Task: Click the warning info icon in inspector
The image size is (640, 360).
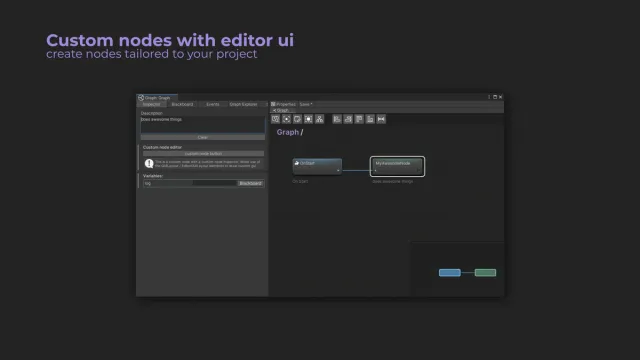Action: pos(149,164)
